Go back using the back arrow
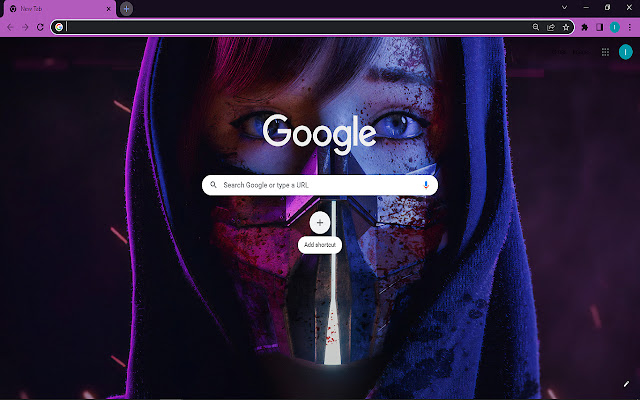Screen dimensions: 640x400 (10, 27)
